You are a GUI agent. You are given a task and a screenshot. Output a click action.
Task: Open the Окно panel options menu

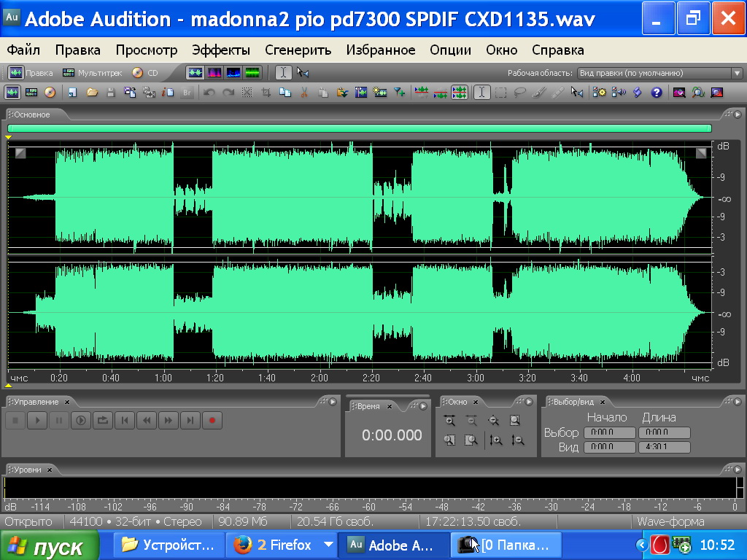tap(529, 402)
